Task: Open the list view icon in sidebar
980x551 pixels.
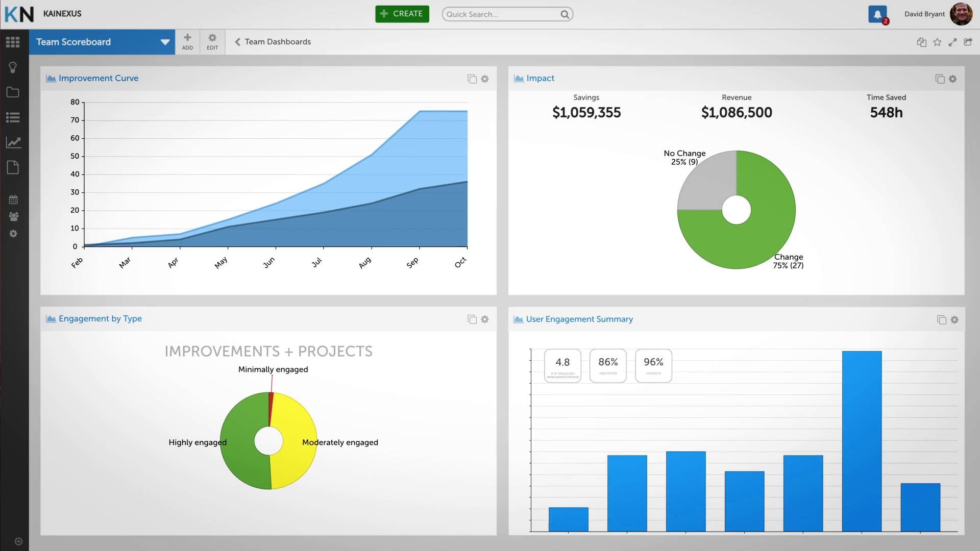Action: coord(13,117)
